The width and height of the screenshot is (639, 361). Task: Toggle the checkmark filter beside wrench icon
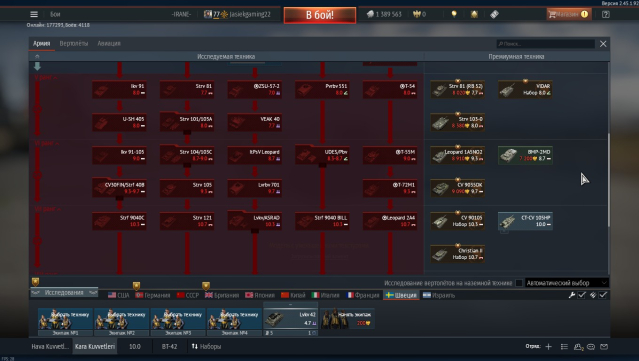tap(582, 295)
